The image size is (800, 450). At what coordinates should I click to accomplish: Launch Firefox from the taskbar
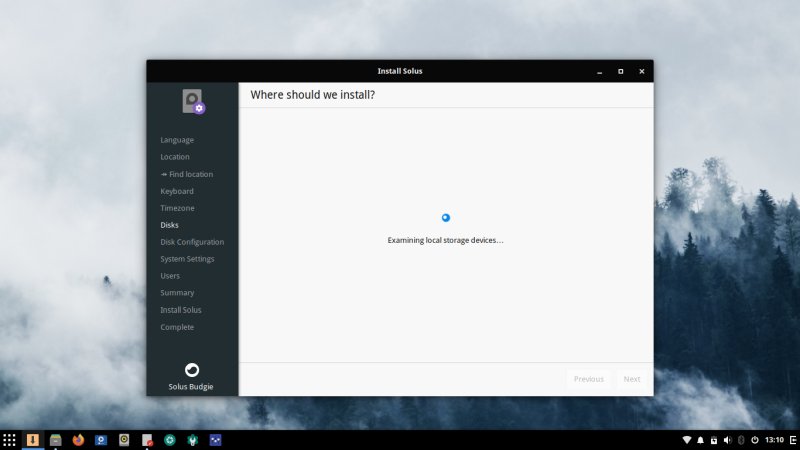coord(78,440)
